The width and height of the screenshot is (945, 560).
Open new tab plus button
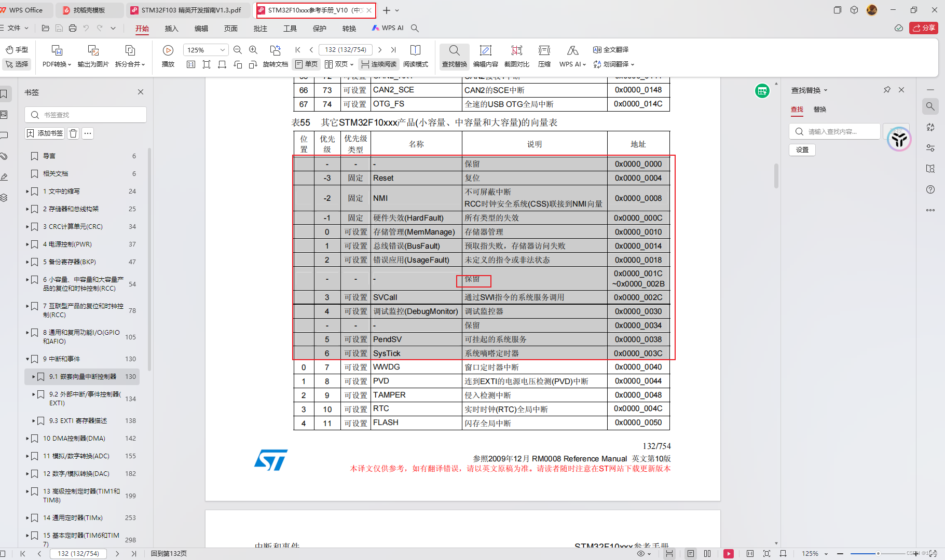387,10
